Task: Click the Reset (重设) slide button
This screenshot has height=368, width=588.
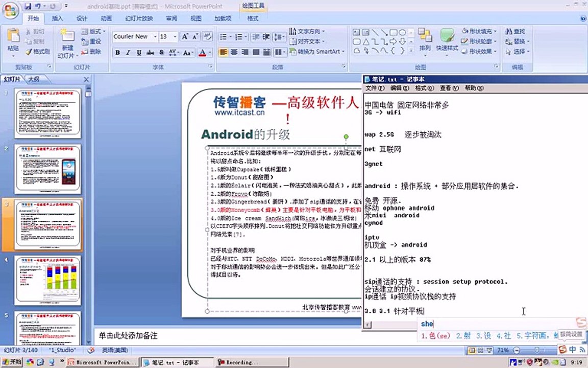Action: tap(91, 41)
